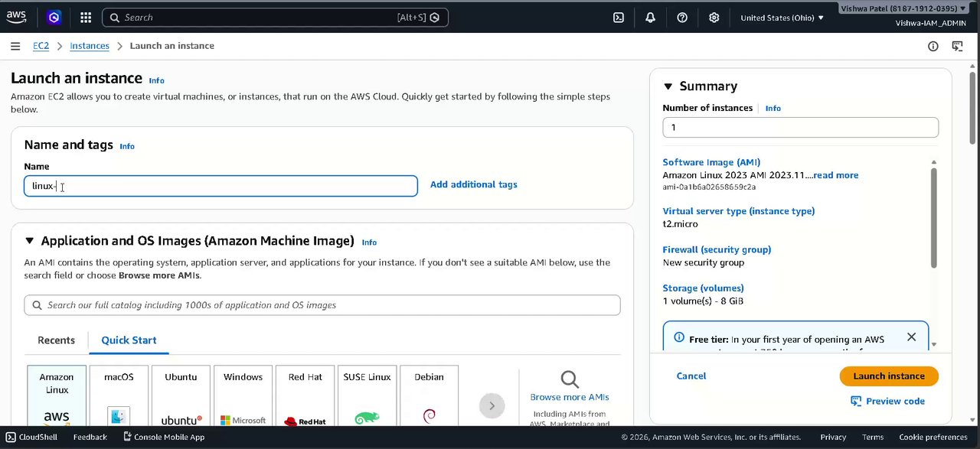The height and width of the screenshot is (449, 980).
Task: Toggle the side navigation hamburger menu
Action: [x=15, y=46]
